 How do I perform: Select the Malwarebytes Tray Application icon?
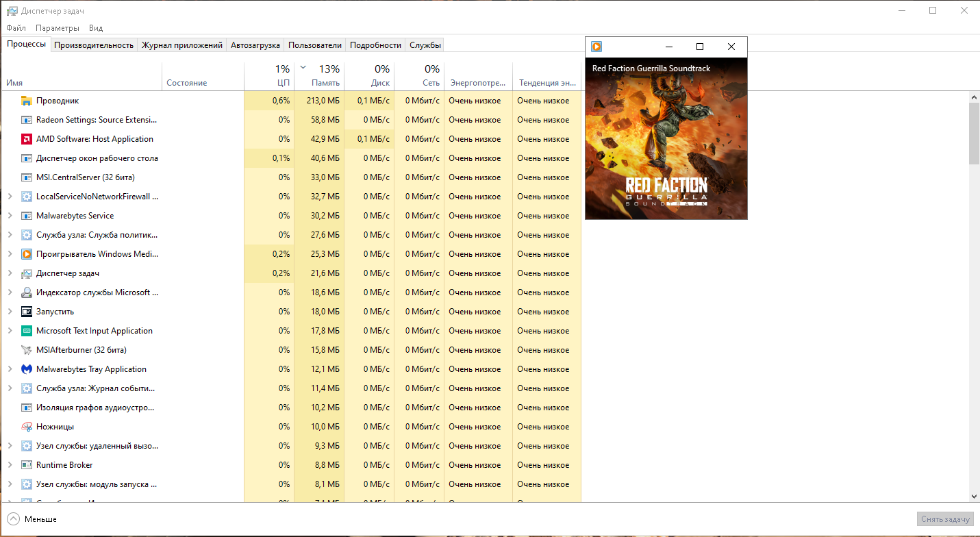tap(27, 369)
